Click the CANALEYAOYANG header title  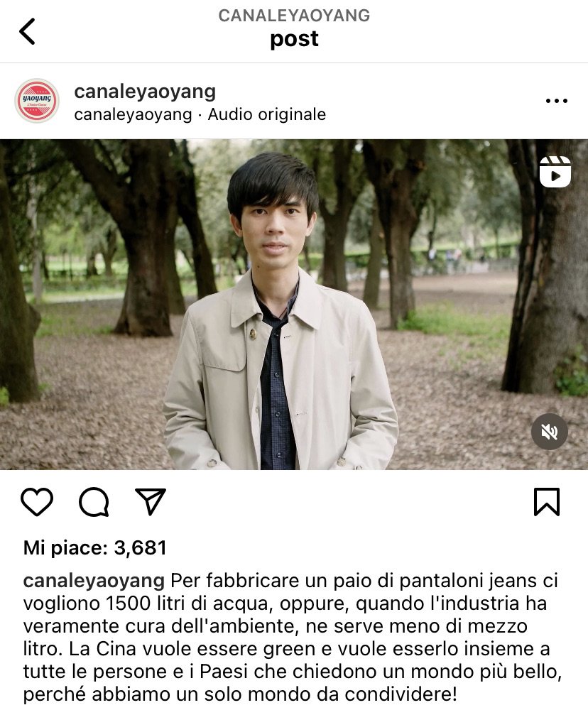(294, 16)
